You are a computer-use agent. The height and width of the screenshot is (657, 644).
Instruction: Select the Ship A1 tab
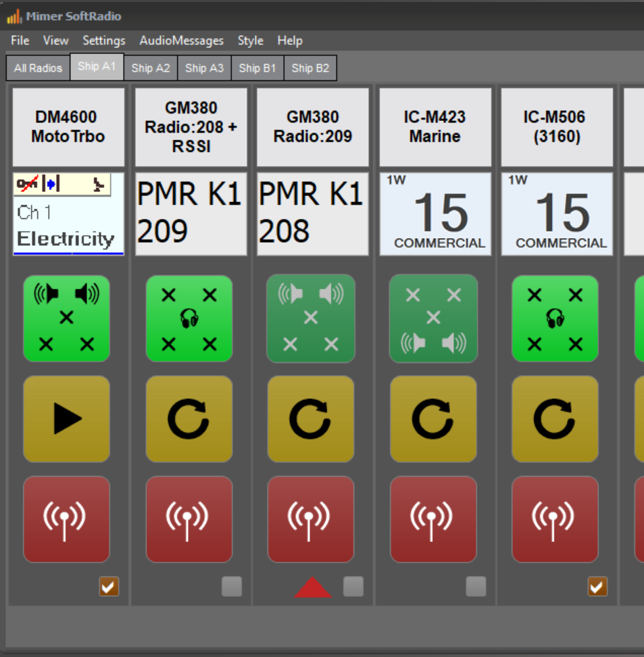click(x=97, y=66)
